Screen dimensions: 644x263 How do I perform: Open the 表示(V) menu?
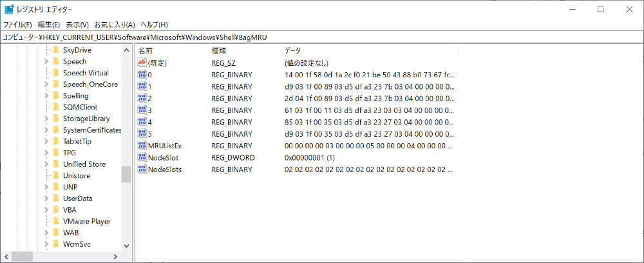77,24
